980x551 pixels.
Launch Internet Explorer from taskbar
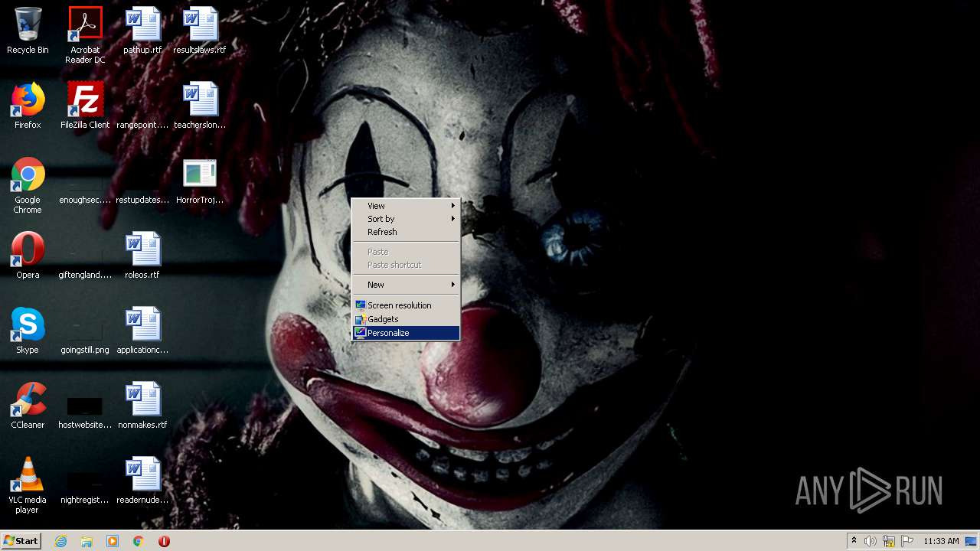click(x=60, y=541)
